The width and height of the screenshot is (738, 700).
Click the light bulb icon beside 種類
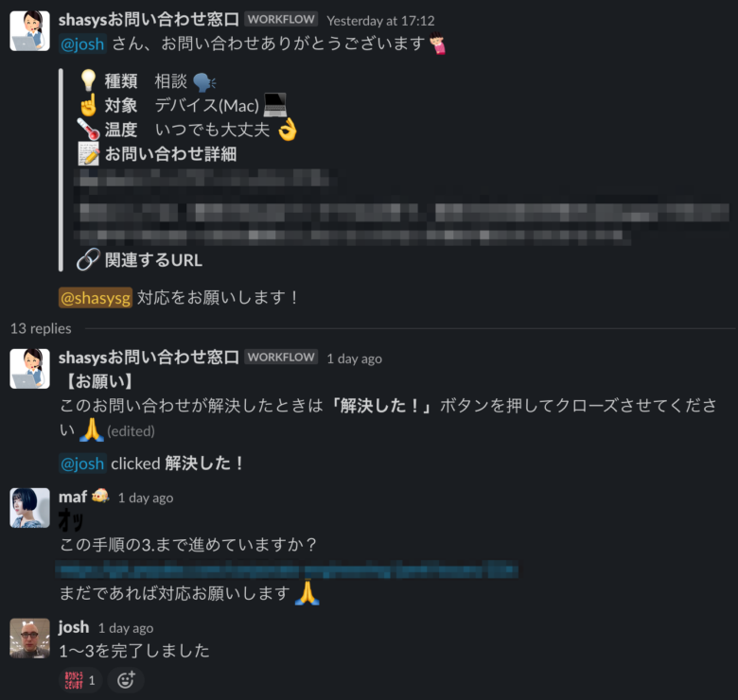pyautogui.click(x=89, y=80)
